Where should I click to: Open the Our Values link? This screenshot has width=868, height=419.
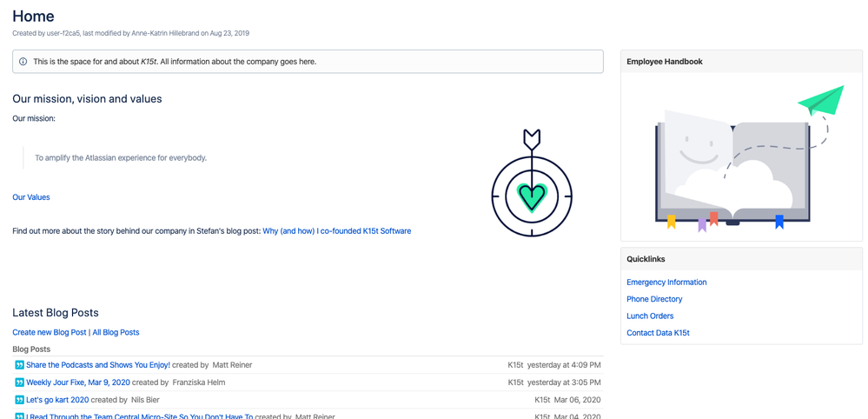[31, 197]
